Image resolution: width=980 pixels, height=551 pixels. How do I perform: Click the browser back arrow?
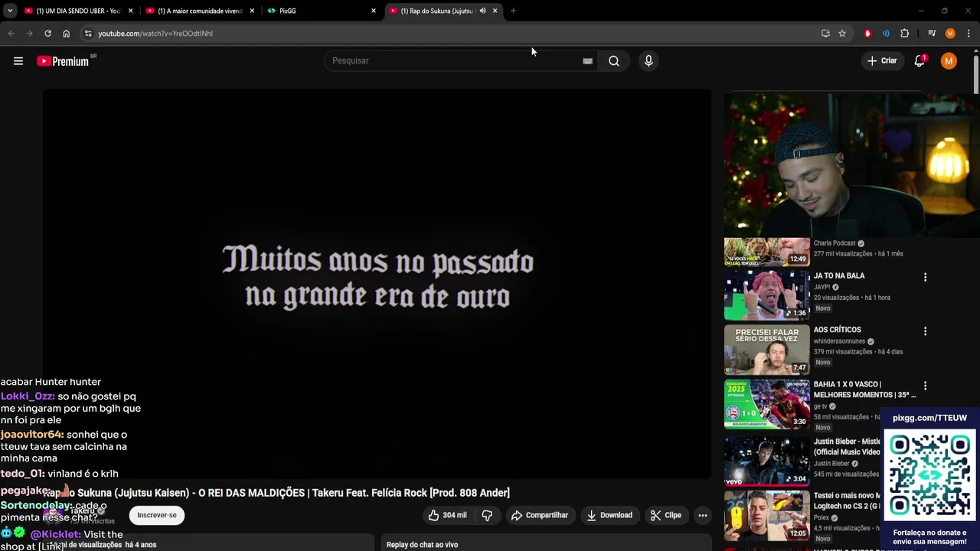11,34
